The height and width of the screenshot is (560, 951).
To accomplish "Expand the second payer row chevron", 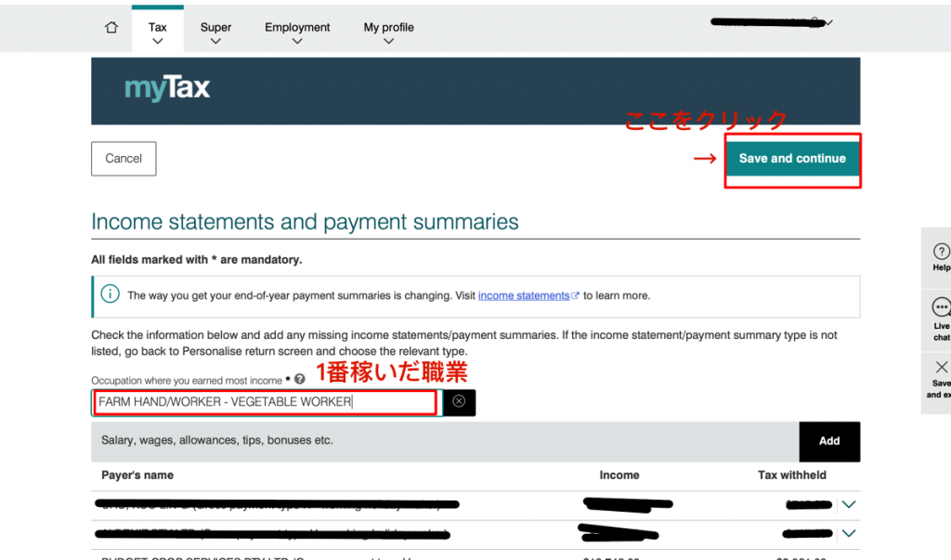I will [x=847, y=533].
